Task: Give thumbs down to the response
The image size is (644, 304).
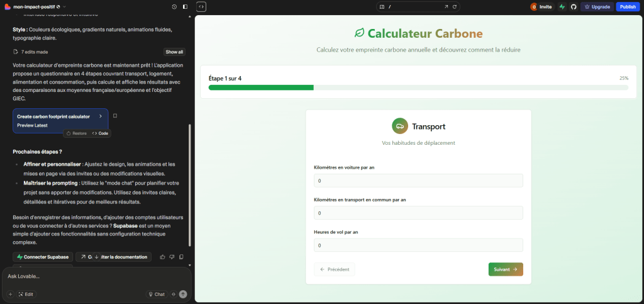Action: (172, 257)
